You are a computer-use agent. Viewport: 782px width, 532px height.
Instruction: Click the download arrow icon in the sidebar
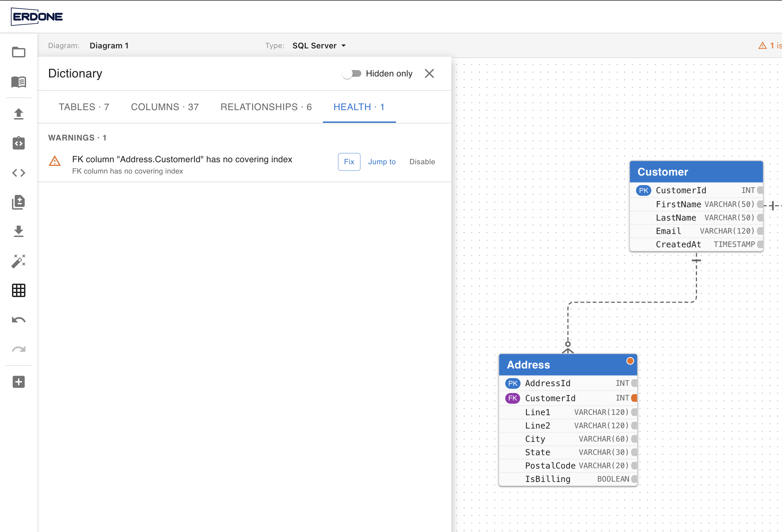[x=18, y=231]
